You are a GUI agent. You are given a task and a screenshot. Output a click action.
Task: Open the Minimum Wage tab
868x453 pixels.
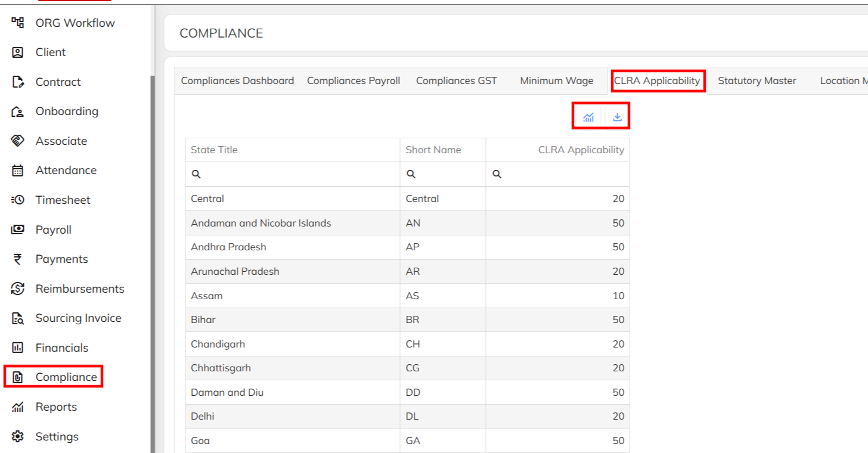pyautogui.click(x=556, y=80)
